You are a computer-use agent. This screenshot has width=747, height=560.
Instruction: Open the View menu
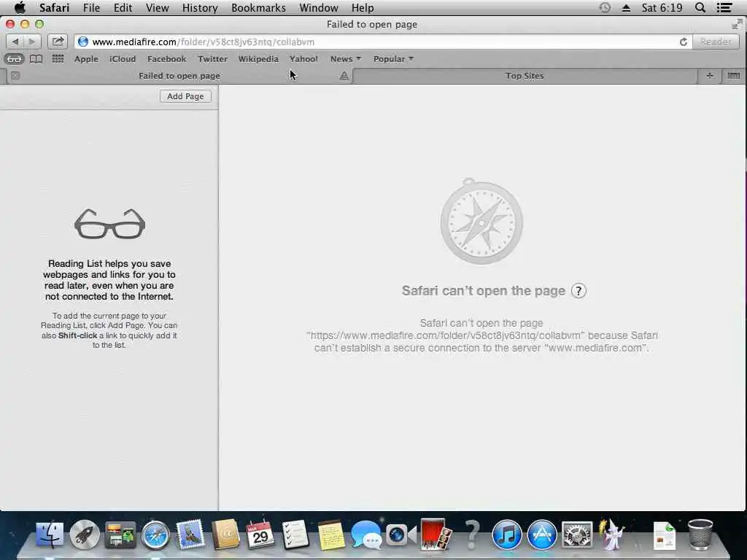158,7
